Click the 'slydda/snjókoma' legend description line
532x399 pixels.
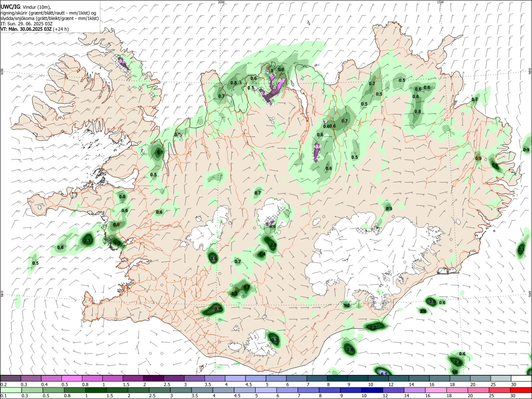point(49,18)
